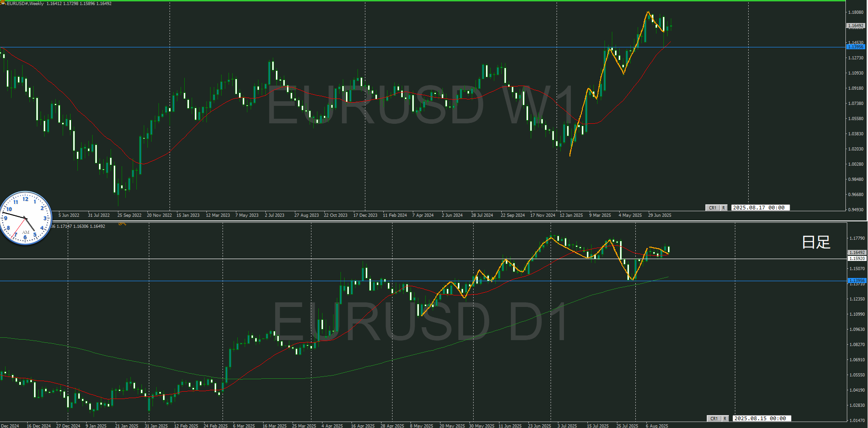Click the R button in weekly chart

coord(723,208)
